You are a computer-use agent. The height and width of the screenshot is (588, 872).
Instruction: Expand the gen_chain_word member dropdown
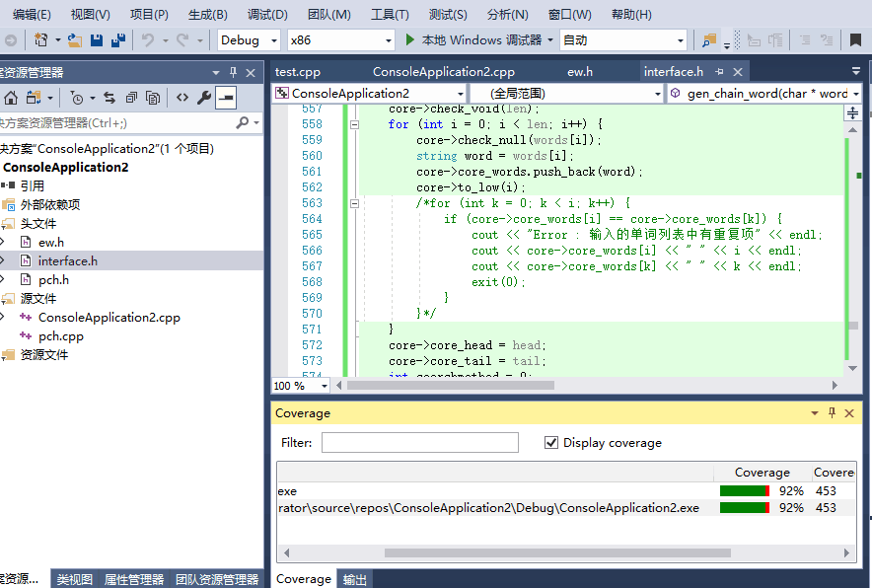855,94
